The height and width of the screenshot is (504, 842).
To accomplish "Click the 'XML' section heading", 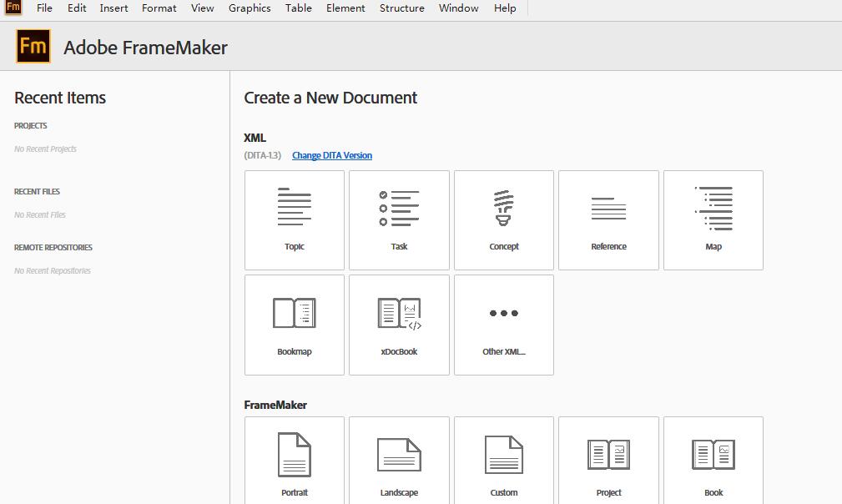I will coord(255,138).
